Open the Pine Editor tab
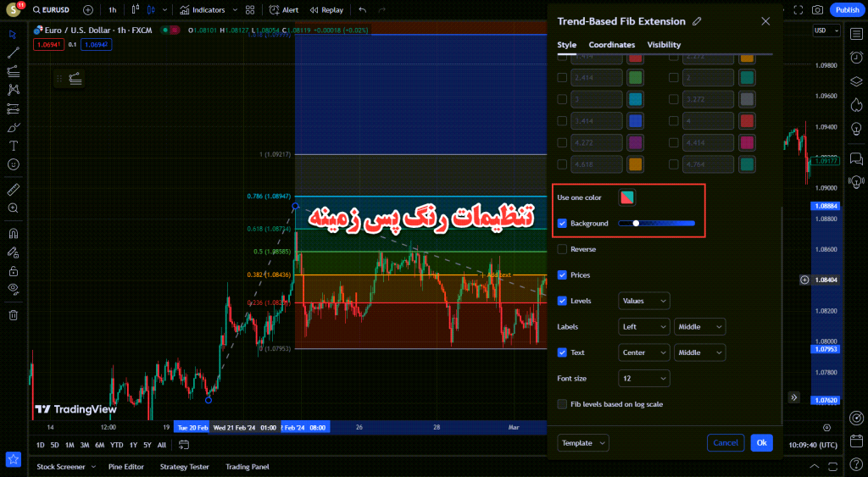868x477 pixels. (125, 467)
